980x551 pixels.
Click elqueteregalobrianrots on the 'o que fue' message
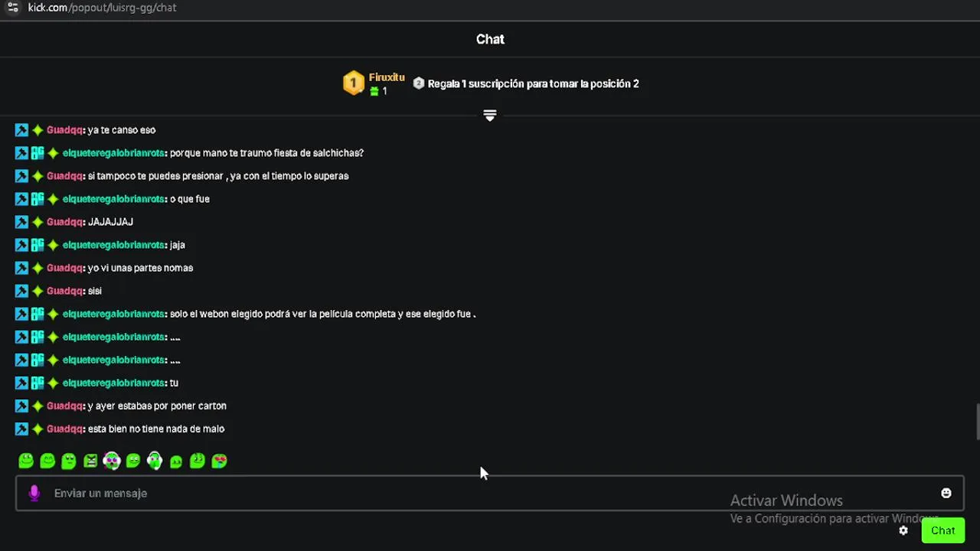113,199
